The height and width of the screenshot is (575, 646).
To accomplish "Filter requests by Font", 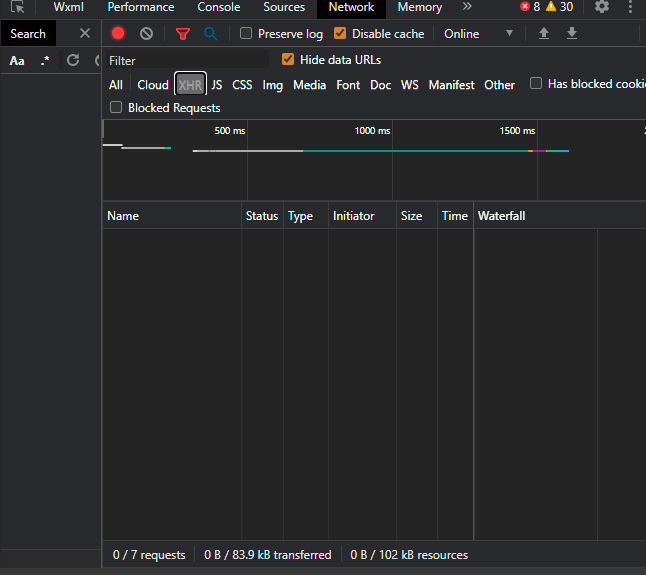I will point(348,85).
